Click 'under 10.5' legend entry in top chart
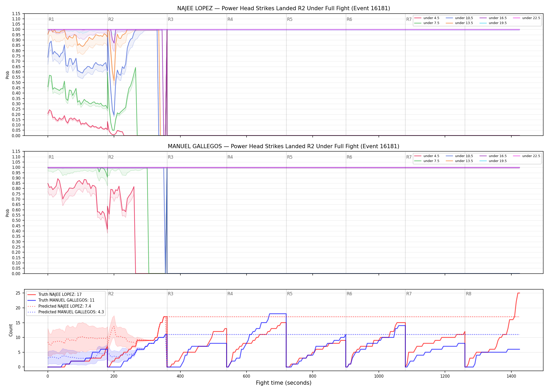The image size is (549, 392). [x=460, y=18]
